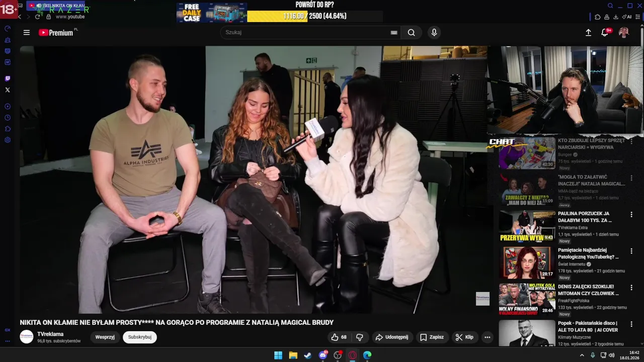Open options menu for narciarski sprzęt video

tap(631, 141)
